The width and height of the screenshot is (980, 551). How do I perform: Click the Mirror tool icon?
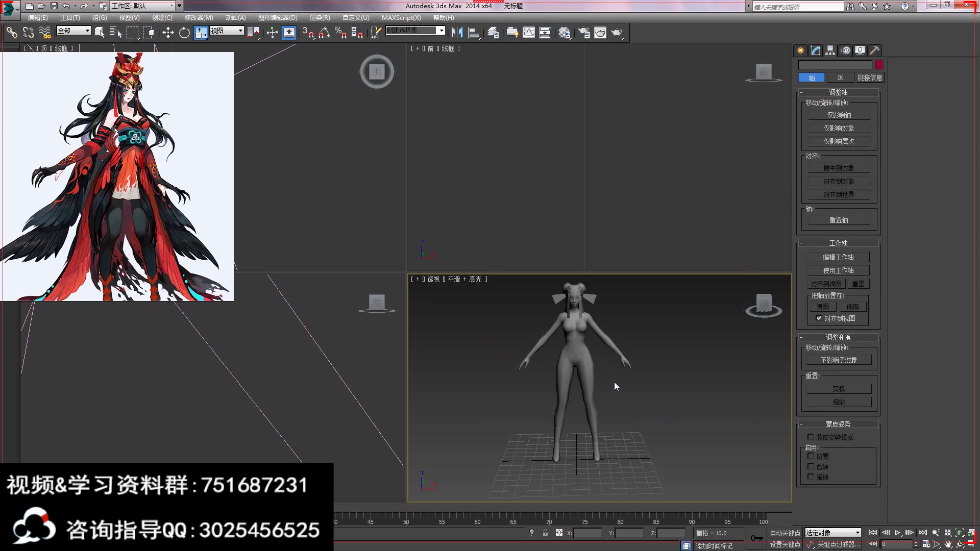coord(457,33)
